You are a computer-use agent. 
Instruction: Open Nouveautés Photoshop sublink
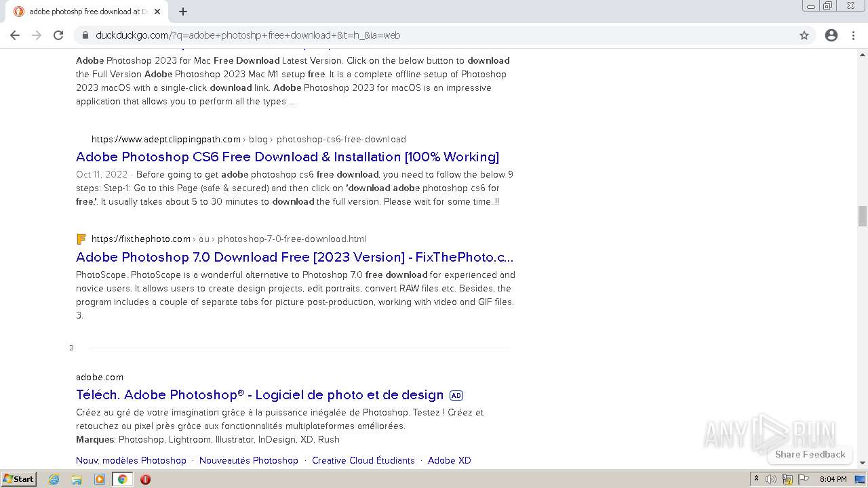pyautogui.click(x=249, y=460)
